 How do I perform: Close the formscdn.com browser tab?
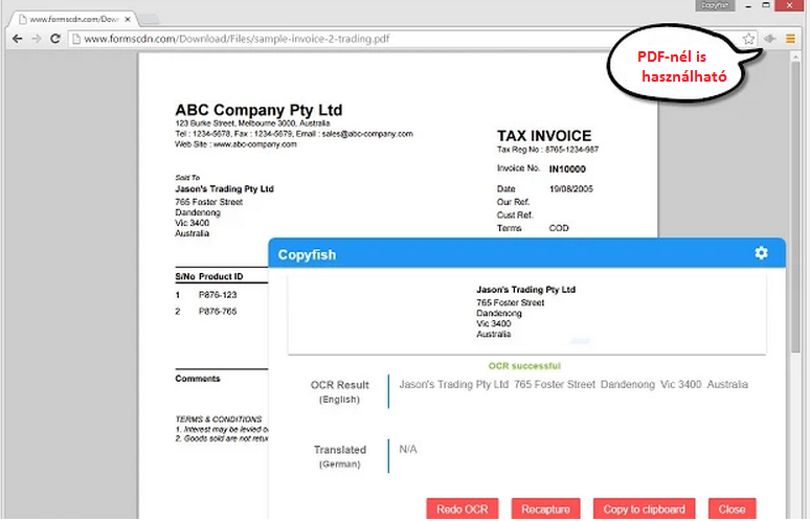(x=128, y=19)
